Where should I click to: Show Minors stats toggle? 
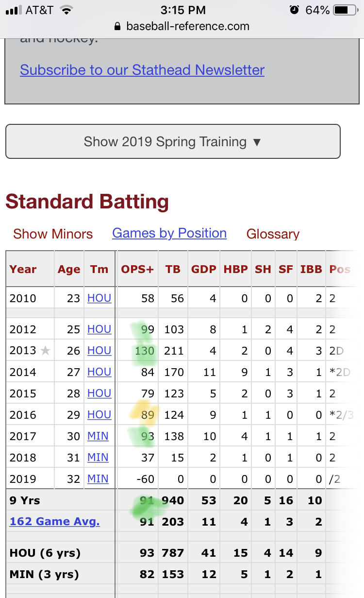(x=53, y=234)
